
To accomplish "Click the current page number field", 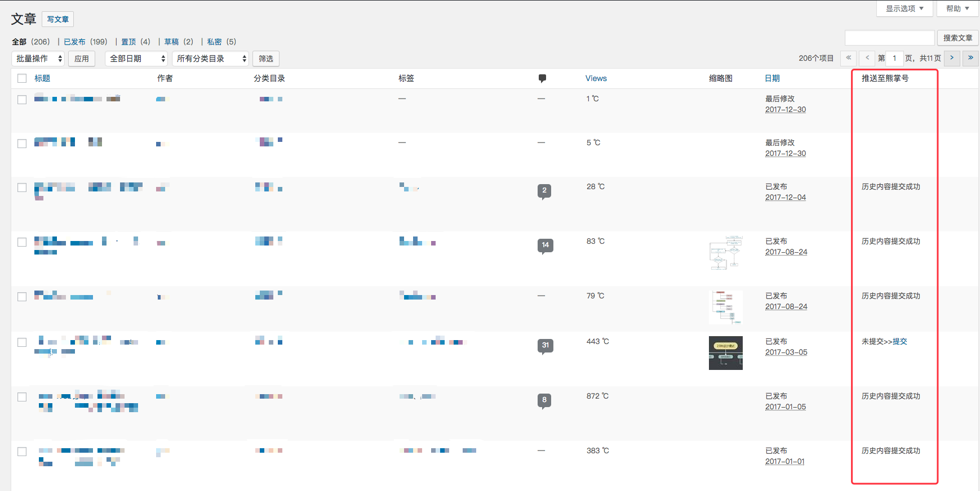I will click(x=895, y=58).
